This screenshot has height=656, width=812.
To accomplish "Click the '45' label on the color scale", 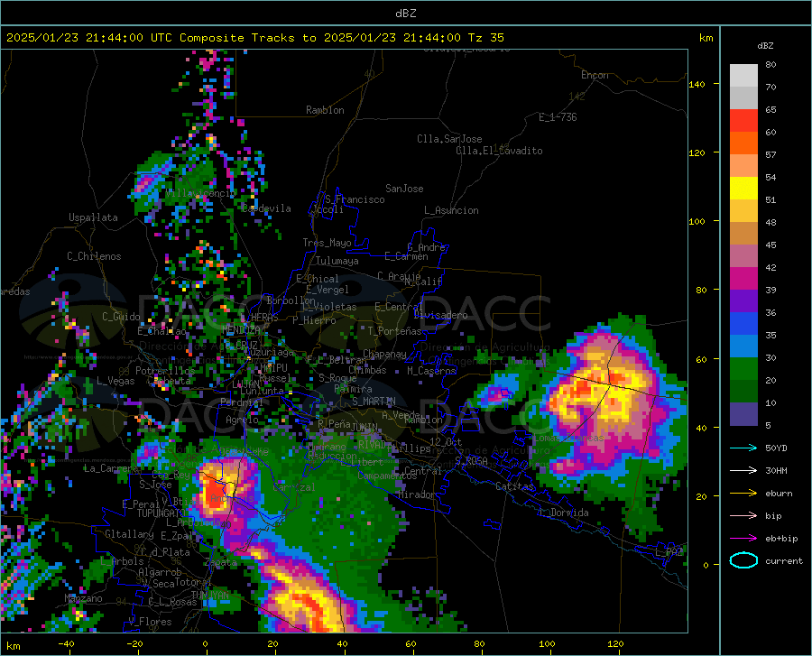I will [770, 245].
